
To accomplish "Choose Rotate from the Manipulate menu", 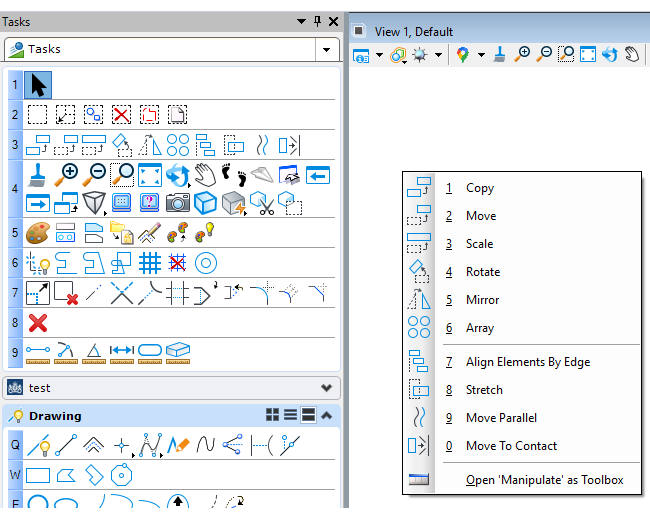I will click(482, 272).
